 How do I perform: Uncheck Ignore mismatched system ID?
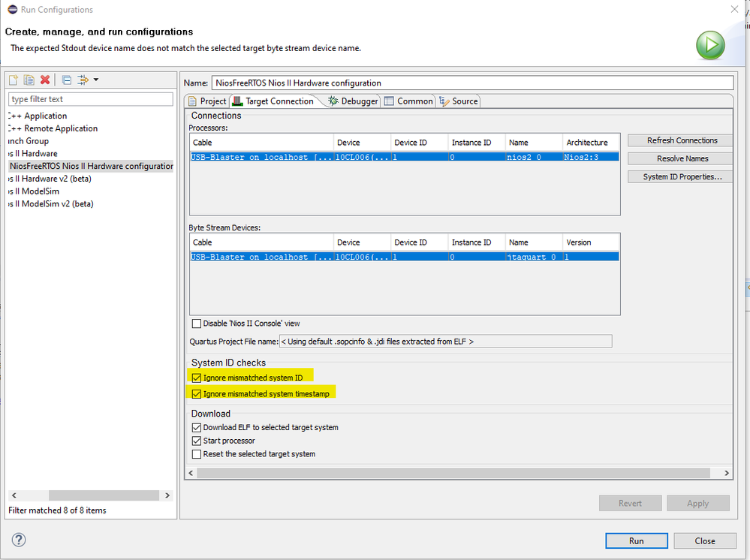pos(197,378)
